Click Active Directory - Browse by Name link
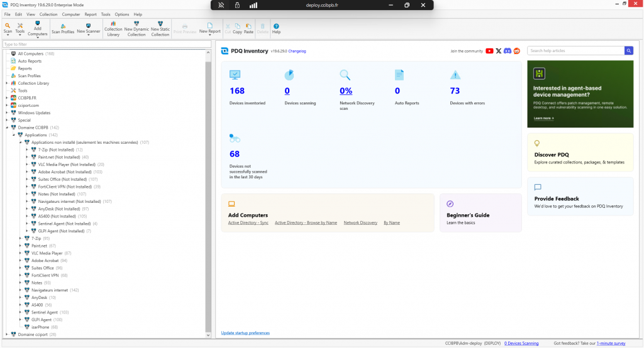 click(x=306, y=223)
